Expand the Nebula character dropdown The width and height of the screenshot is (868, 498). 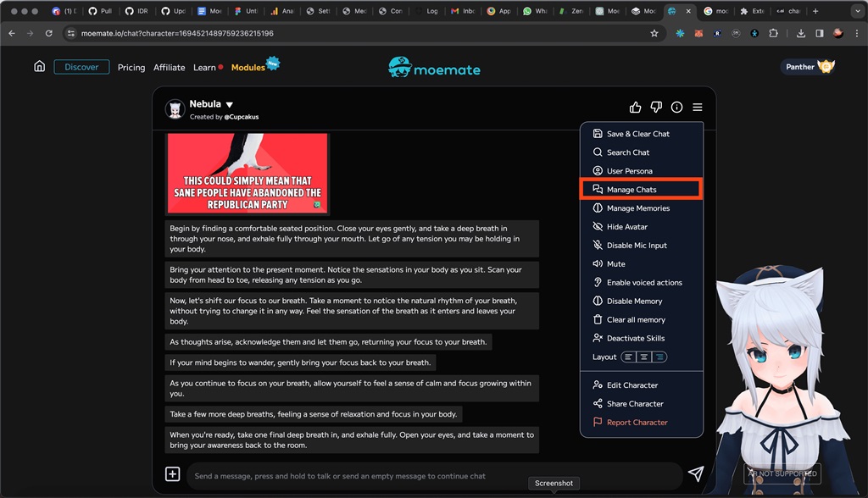(x=230, y=105)
